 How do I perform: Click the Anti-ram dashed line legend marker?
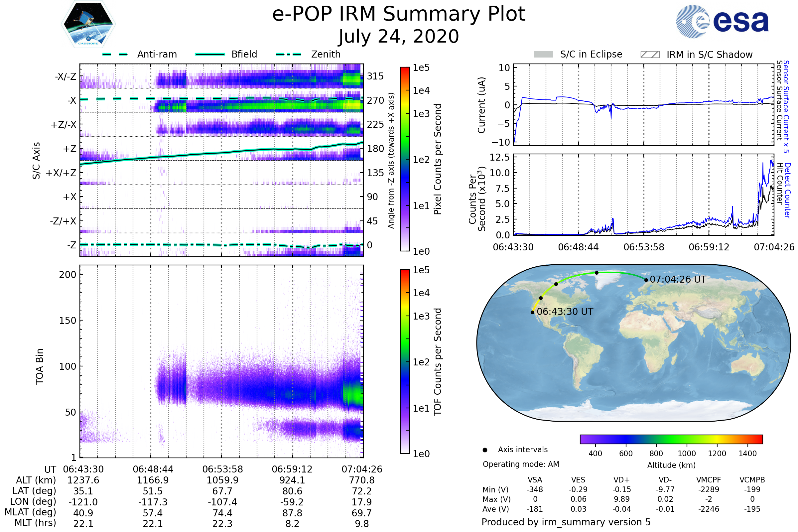coord(115,54)
